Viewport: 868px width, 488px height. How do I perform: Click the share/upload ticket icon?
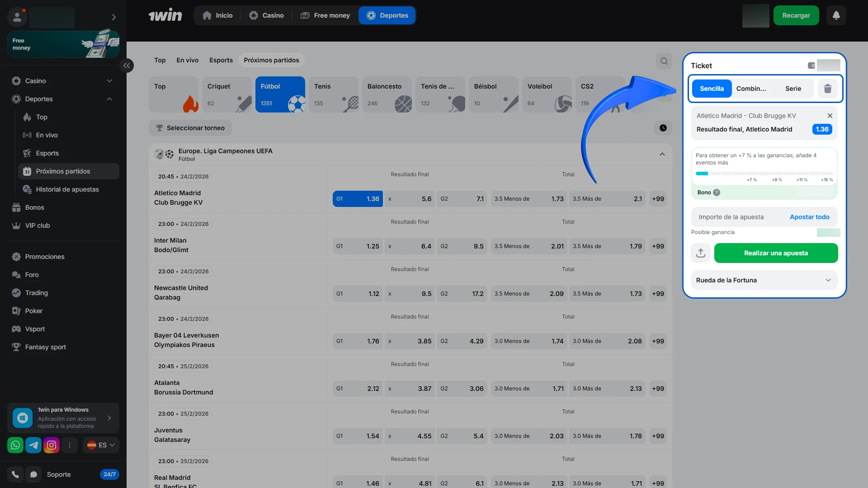click(x=701, y=253)
